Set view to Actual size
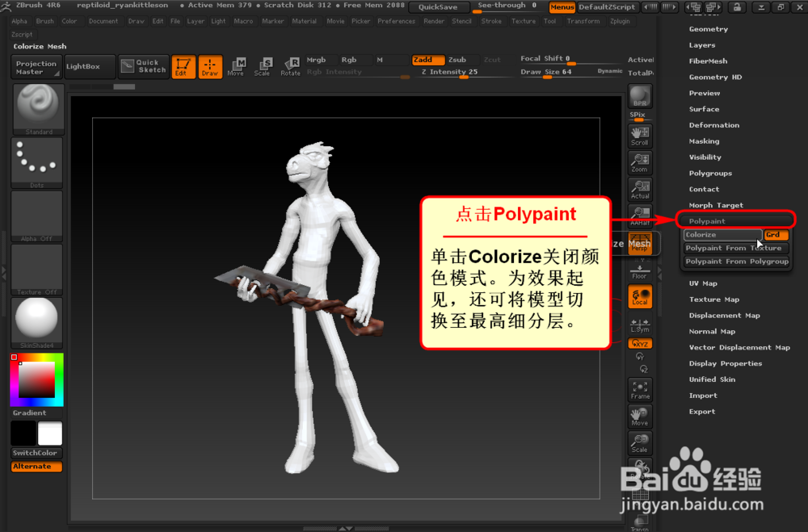Screen dimensions: 808x532 point(640,190)
